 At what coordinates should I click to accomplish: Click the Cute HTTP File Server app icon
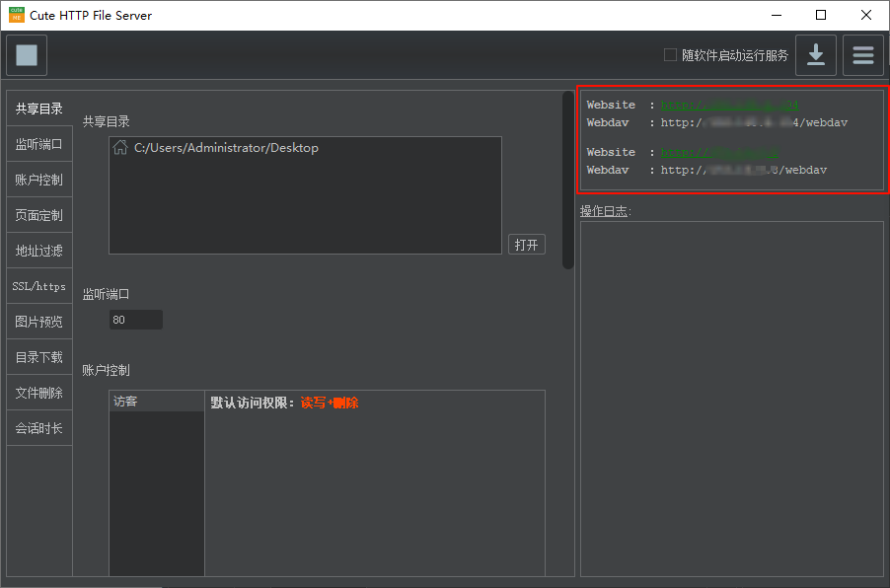17,15
